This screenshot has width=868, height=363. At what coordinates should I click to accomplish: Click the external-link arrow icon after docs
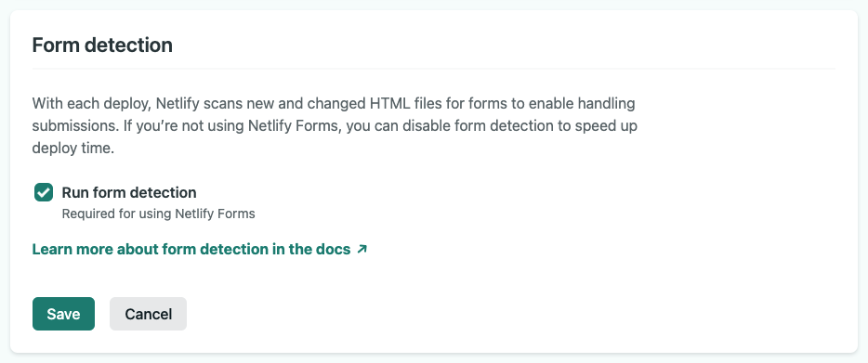(x=362, y=249)
